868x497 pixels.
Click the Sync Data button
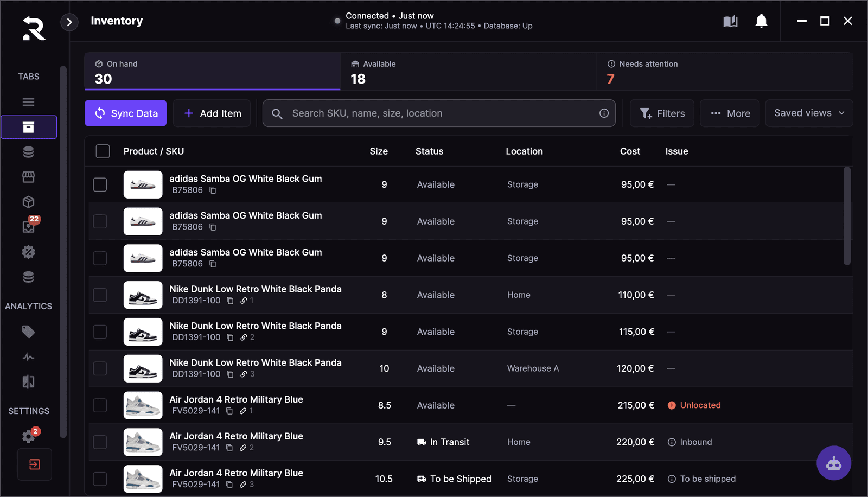pos(125,113)
